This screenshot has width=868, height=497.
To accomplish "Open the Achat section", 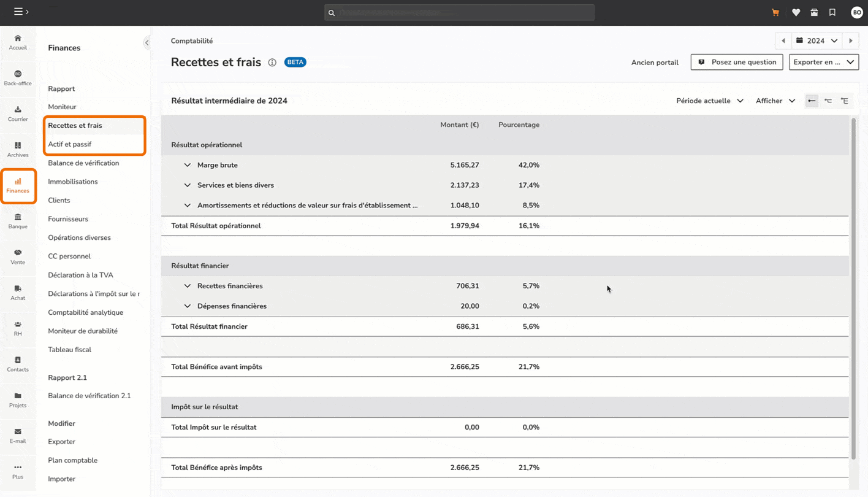I will click(x=18, y=292).
